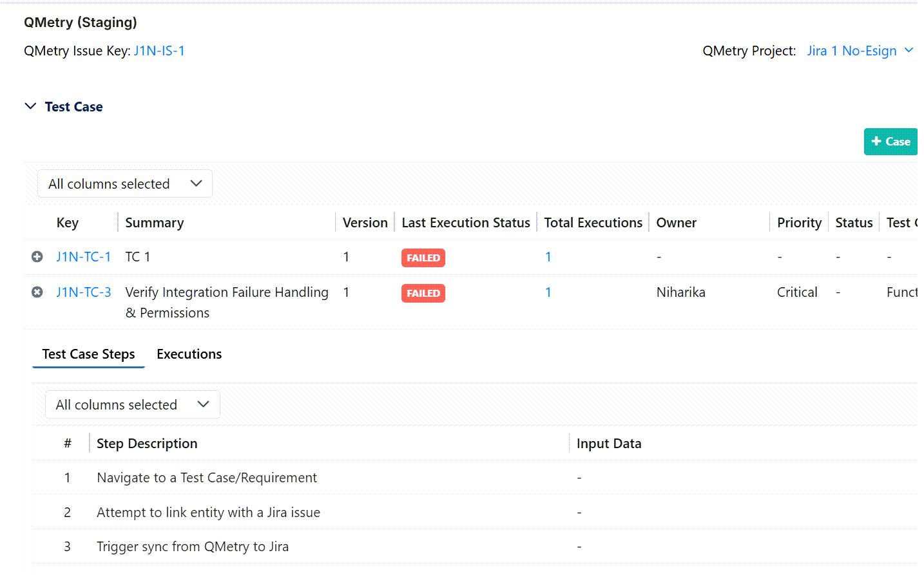
Task: Open the J1N-TC-1 test case link
Action: pyautogui.click(x=84, y=257)
